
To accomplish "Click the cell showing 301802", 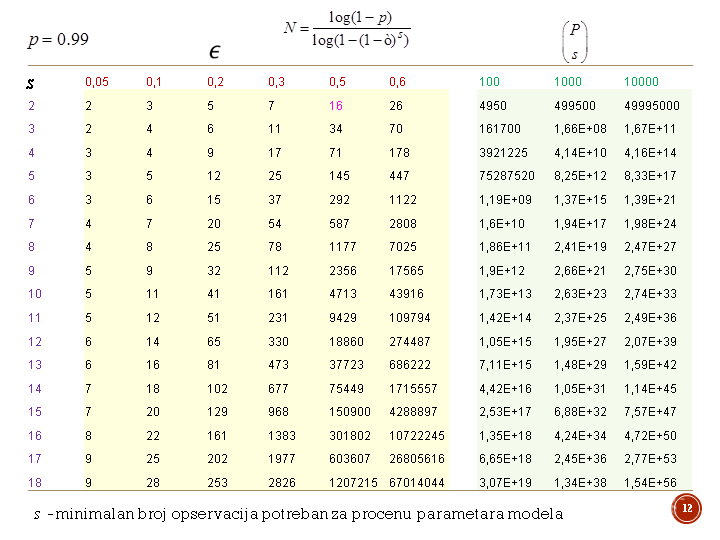I will [x=350, y=436].
